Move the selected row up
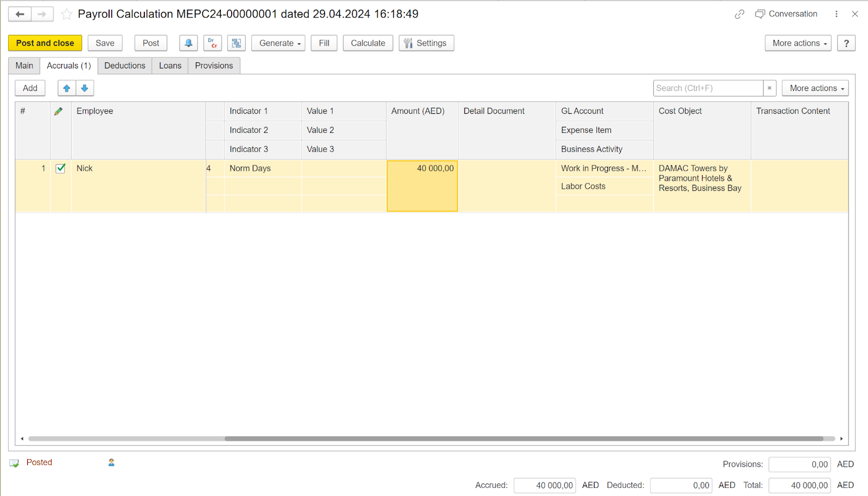Viewport: 868px width, 496px height. tap(66, 88)
